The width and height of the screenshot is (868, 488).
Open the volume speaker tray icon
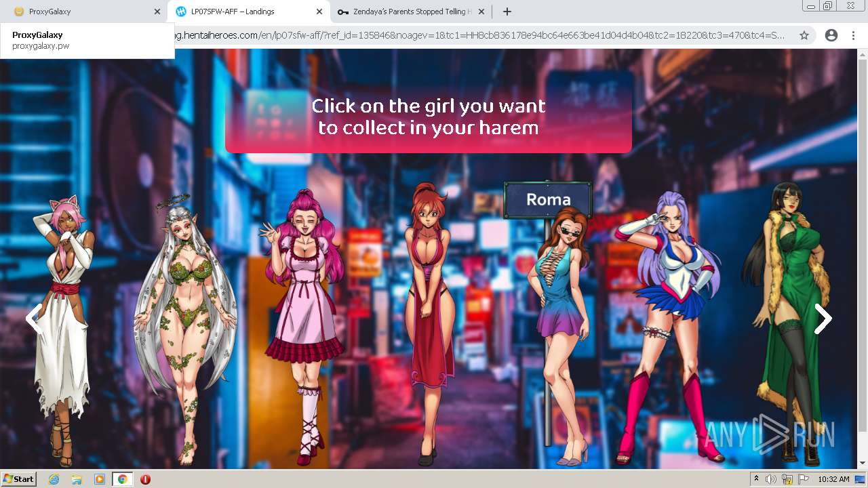tap(771, 479)
